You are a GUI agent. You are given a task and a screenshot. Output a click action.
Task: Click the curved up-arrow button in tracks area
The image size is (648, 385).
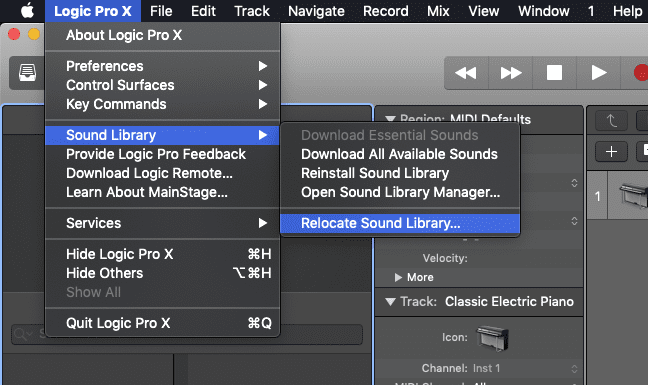[x=611, y=121]
